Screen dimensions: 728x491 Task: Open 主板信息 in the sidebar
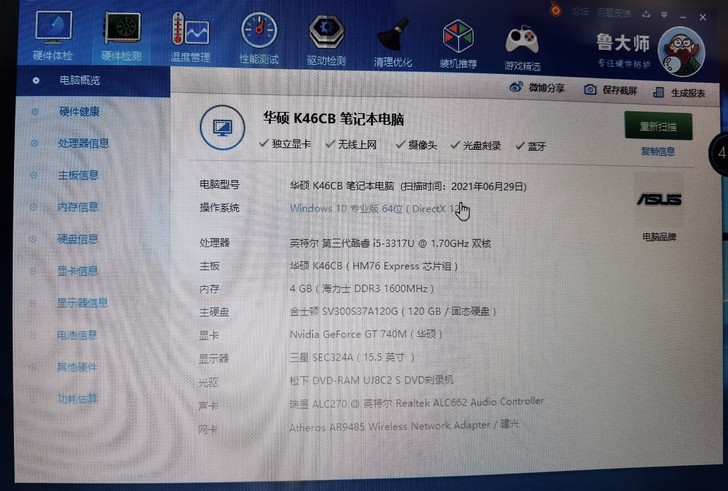[78, 175]
